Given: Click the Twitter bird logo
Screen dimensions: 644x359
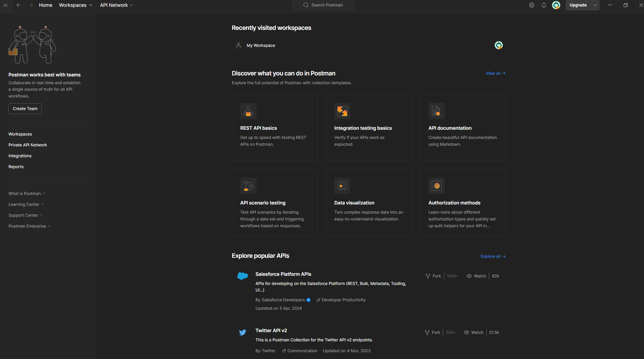Looking at the screenshot, I should pos(243,333).
